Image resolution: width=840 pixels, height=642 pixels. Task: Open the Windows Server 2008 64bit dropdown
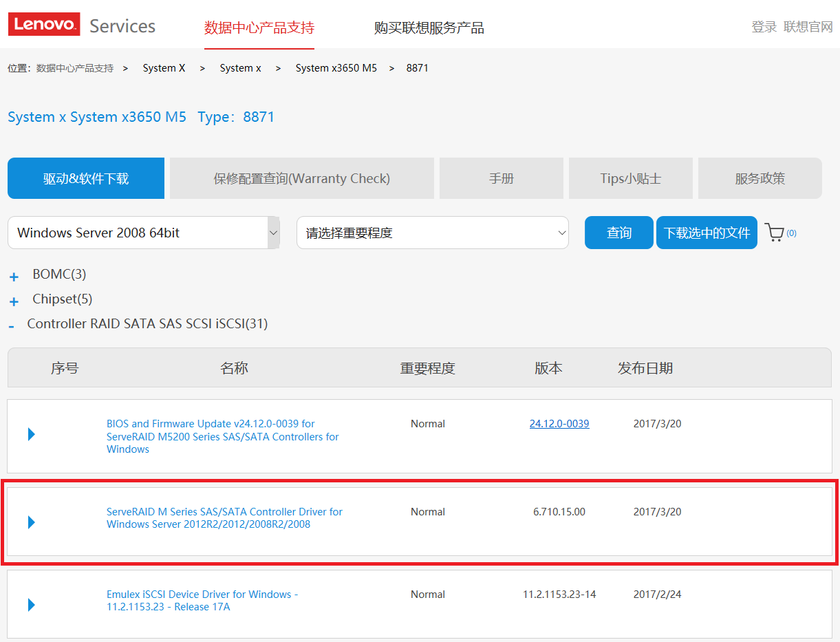click(144, 233)
